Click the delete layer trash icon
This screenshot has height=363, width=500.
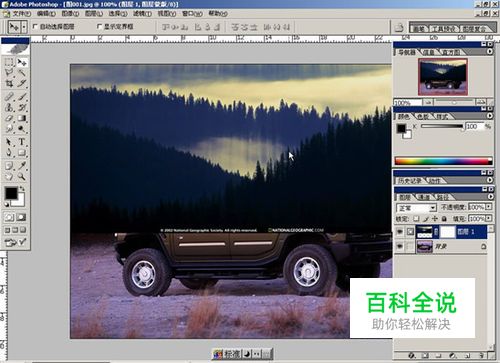point(481,356)
